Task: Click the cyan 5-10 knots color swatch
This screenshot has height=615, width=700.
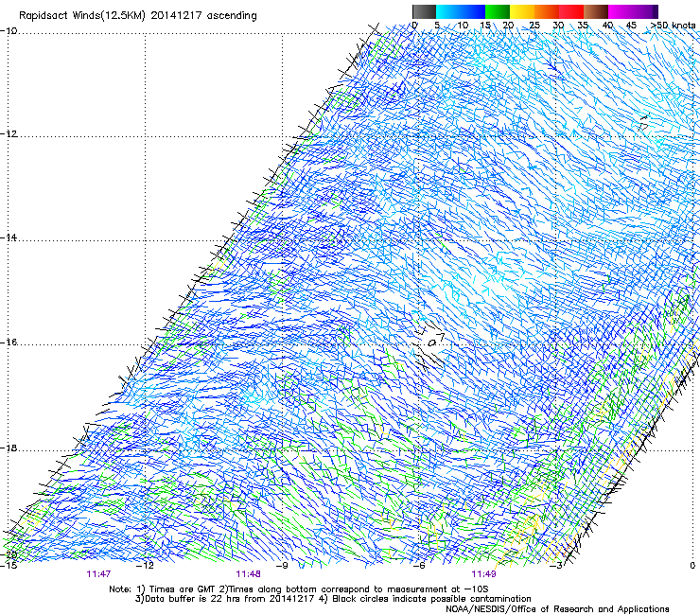Action: [448, 11]
